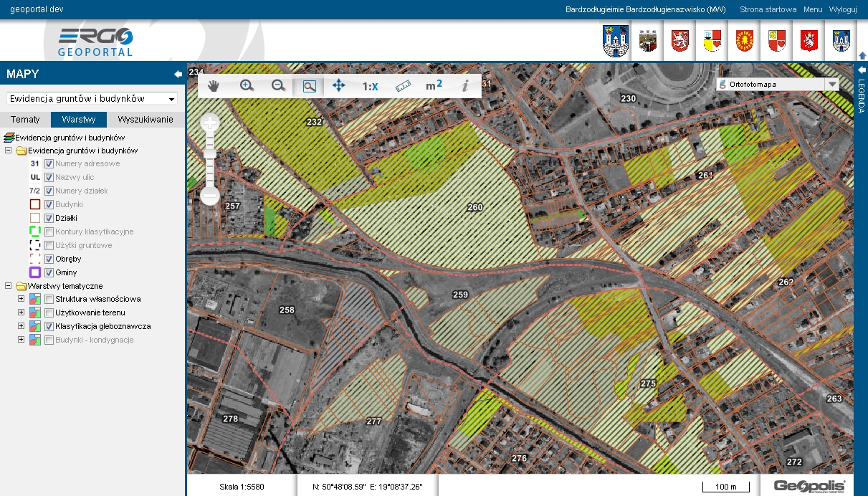Screen dimensions: 868x496
Task: Switch to the Wyszukiwanie tab
Action: pyautogui.click(x=146, y=120)
